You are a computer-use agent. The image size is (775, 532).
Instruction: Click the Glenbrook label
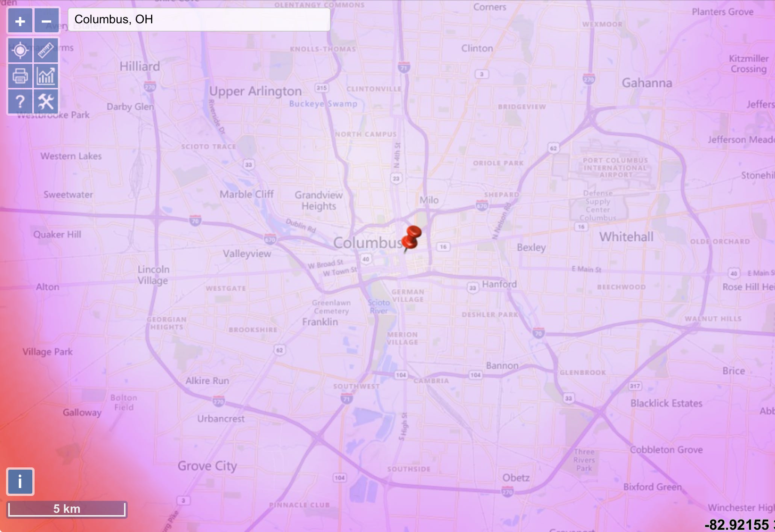tap(583, 372)
